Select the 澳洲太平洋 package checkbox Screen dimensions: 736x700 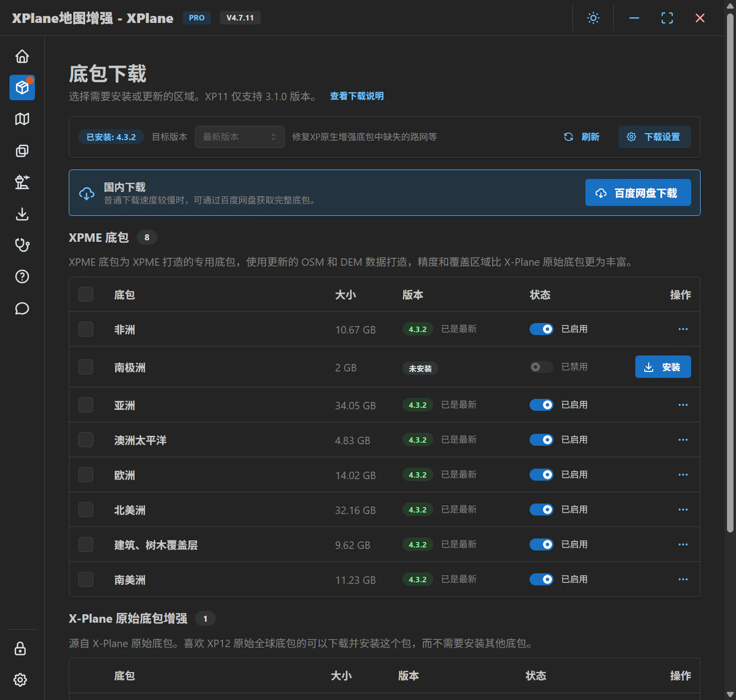click(x=86, y=440)
